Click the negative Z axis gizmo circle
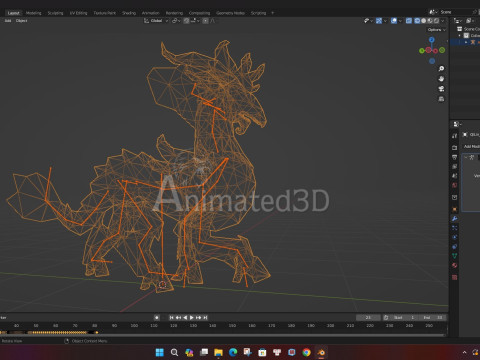 click(x=432, y=61)
